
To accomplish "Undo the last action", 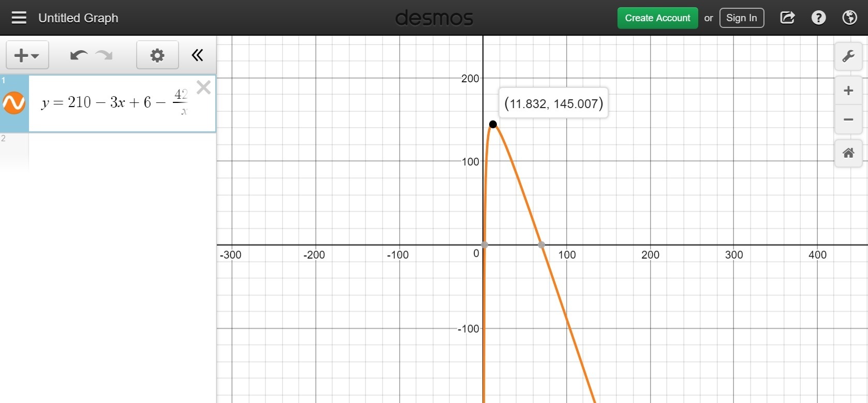I will (78, 55).
